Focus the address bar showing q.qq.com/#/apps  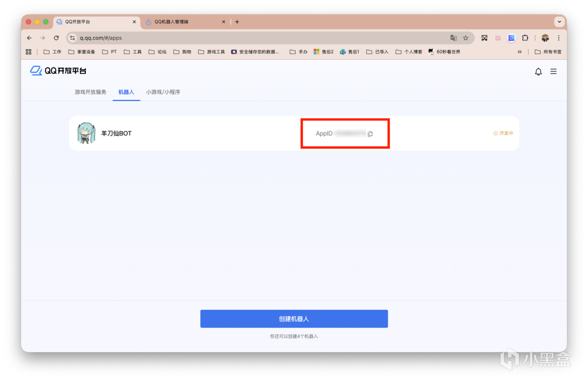click(x=270, y=38)
